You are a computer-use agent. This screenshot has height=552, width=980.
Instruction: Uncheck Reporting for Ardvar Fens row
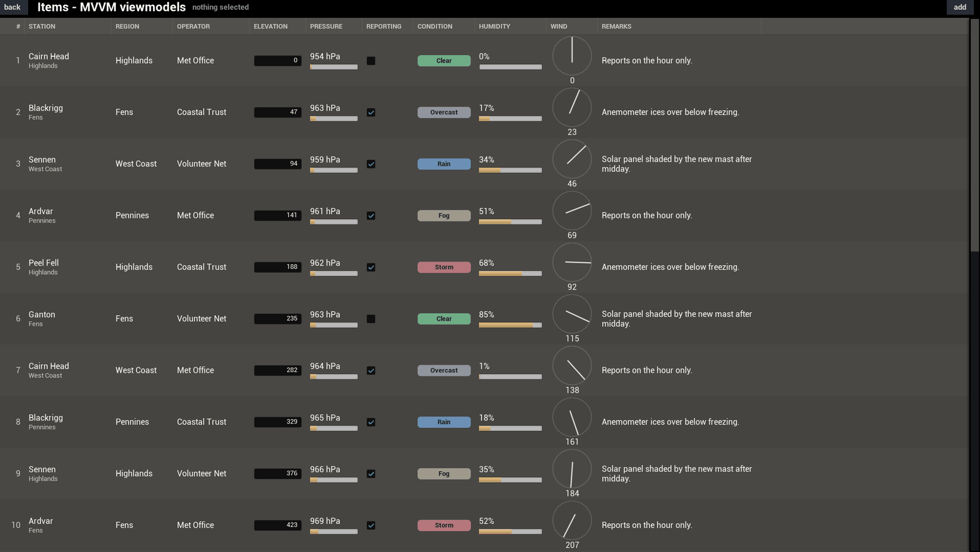point(371,525)
